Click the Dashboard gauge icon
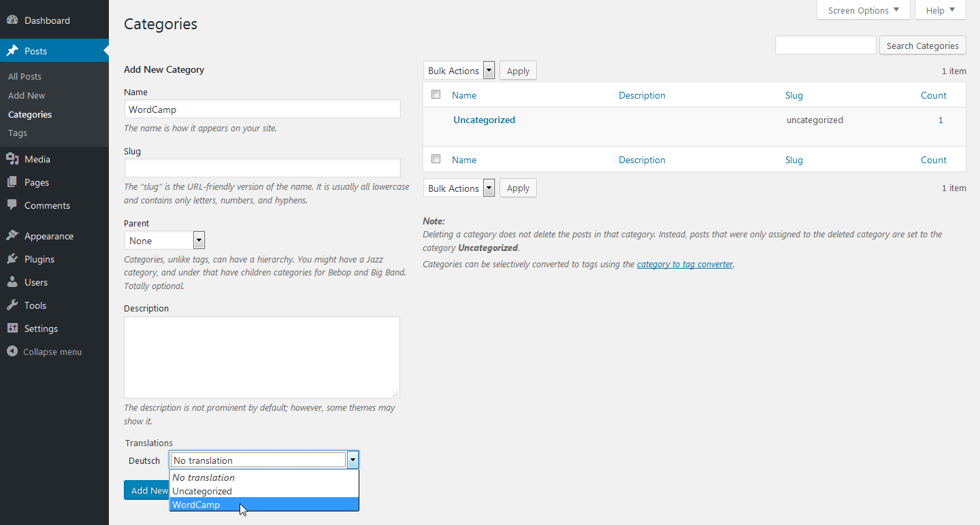 coord(12,20)
